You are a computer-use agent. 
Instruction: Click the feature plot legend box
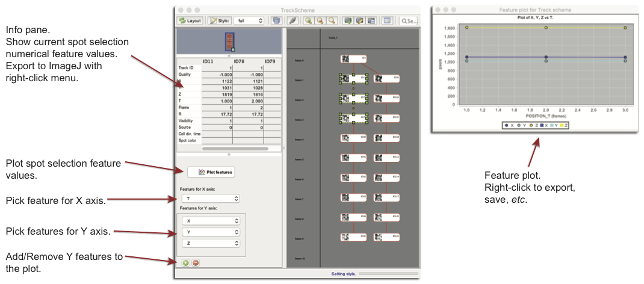(536, 125)
